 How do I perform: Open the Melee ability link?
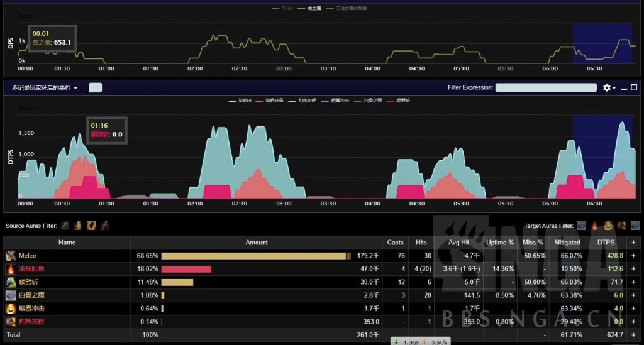[x=28, y=256]
